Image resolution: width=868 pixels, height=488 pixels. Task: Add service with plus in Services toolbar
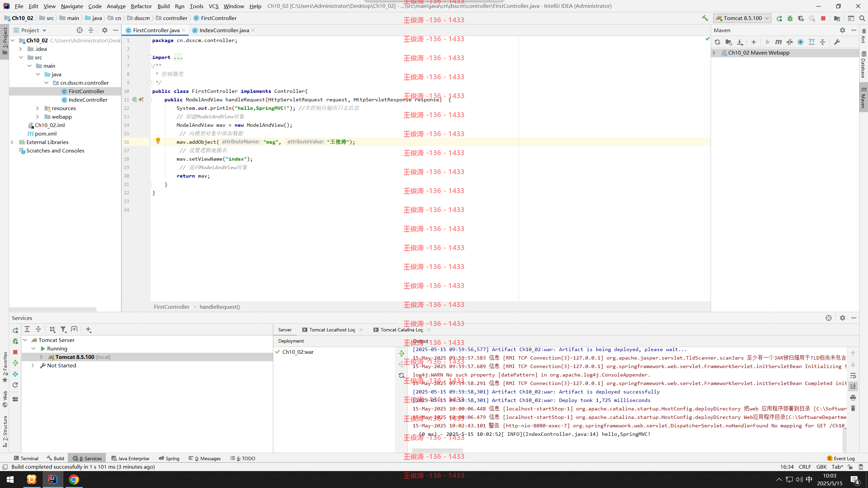click(x=88, y=329)
